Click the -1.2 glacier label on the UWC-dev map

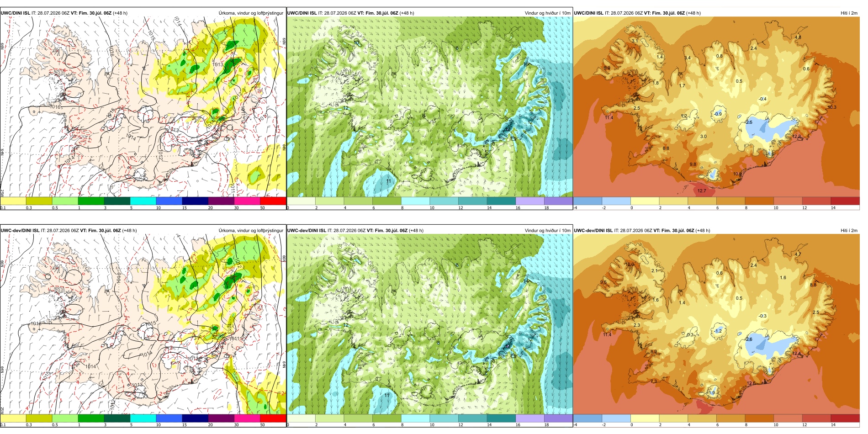718,331
